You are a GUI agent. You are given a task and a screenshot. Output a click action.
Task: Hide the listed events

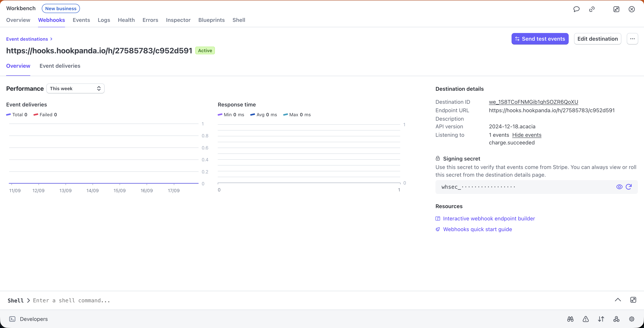pos(527,135)
